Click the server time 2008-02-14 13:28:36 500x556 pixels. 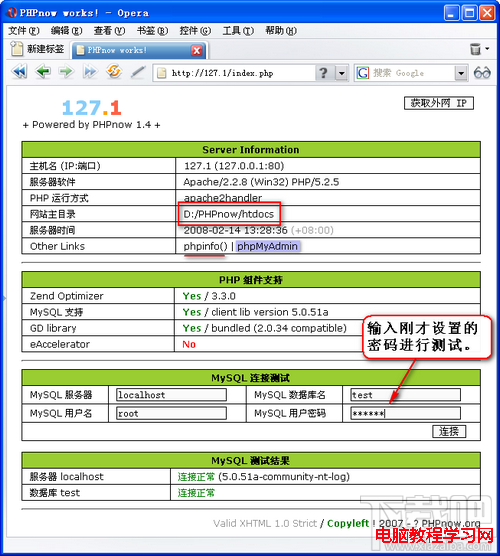(x=235, y=230)
